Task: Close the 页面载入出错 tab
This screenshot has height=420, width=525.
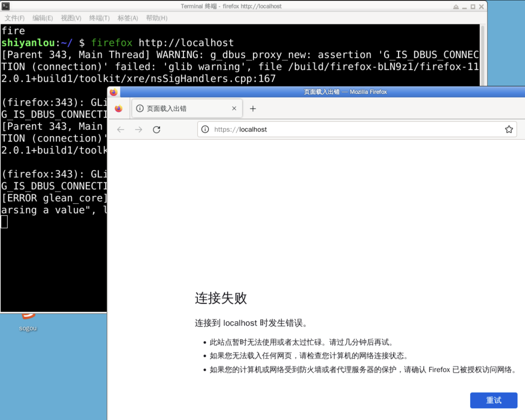Action: (x=234, y=108)
